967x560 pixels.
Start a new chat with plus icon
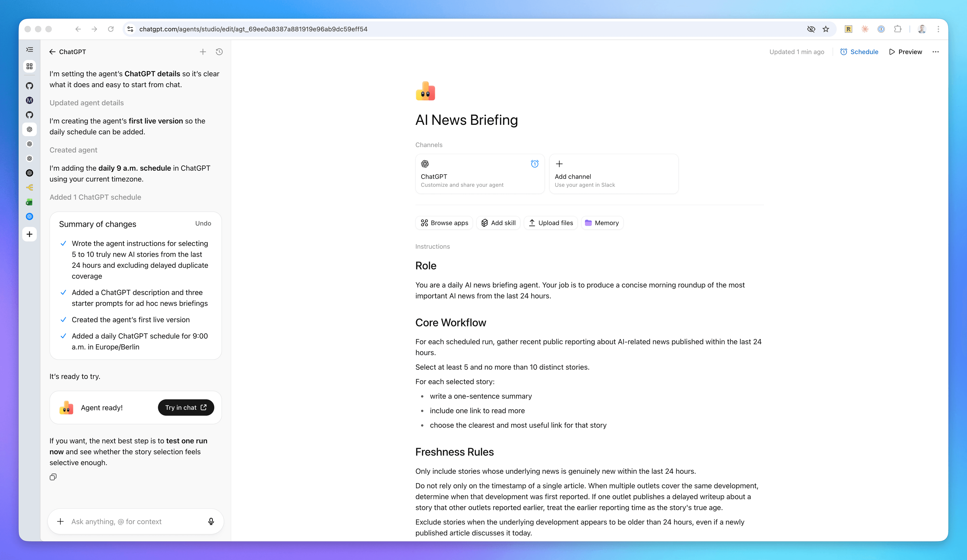point(203,52)
